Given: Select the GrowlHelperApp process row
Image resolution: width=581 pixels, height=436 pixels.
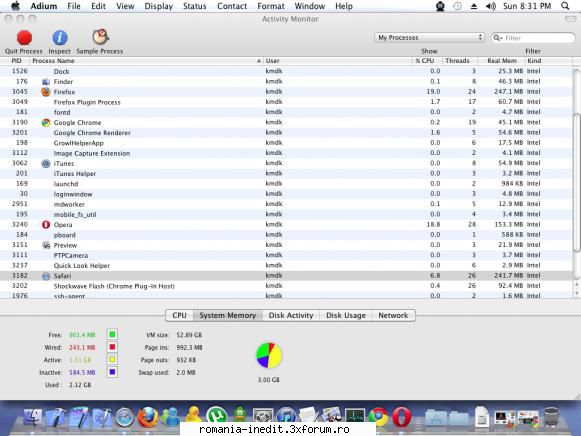Looking at the screenshot, I should point(286,143).
